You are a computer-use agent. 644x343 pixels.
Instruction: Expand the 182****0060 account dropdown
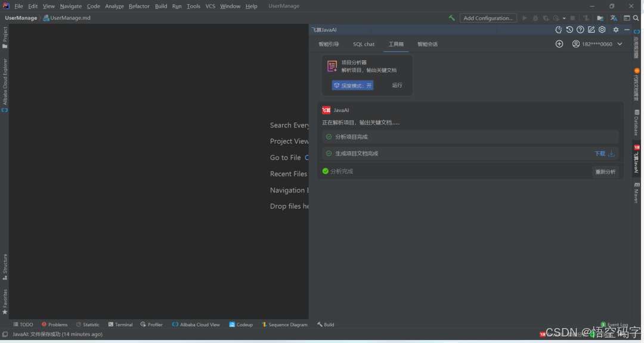[x=620, y=44]
